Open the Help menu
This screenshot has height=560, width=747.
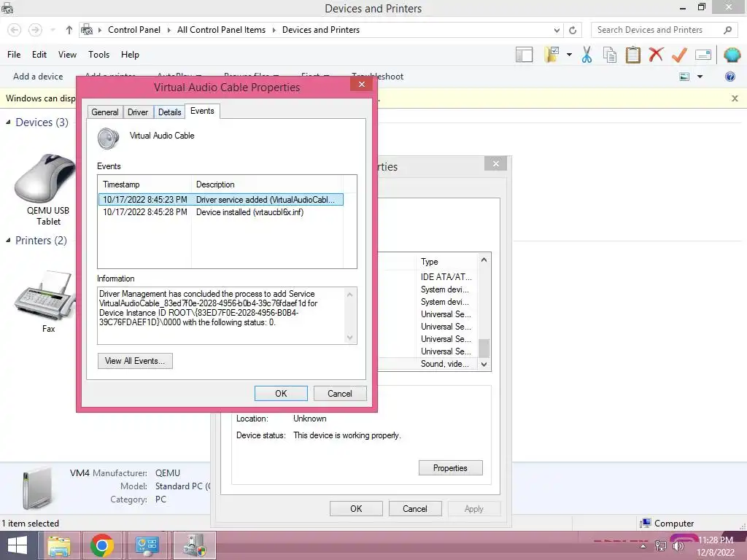[x=130, y=55]
